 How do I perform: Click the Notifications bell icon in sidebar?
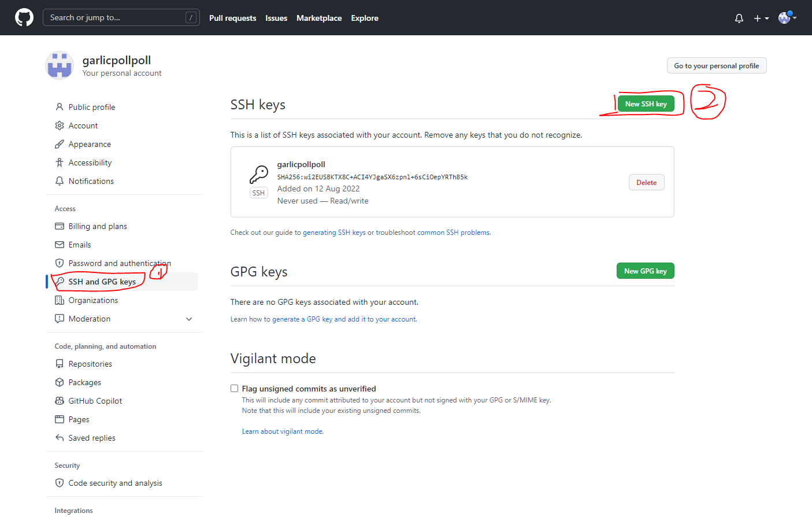(x=60, y=181)
